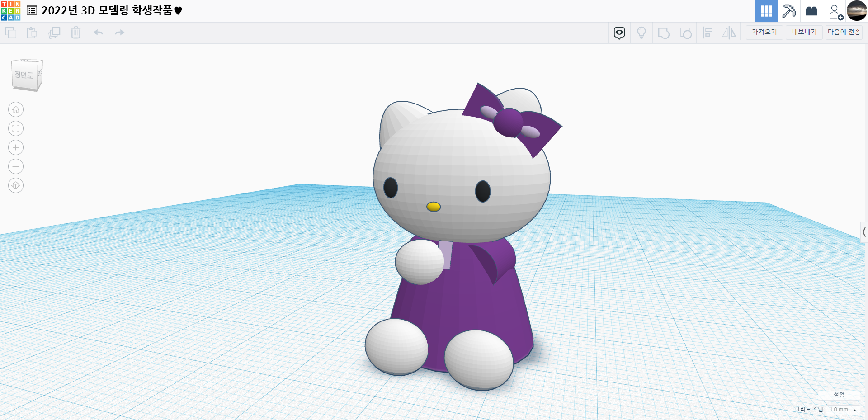Click the 내보내기 export button

804,32
